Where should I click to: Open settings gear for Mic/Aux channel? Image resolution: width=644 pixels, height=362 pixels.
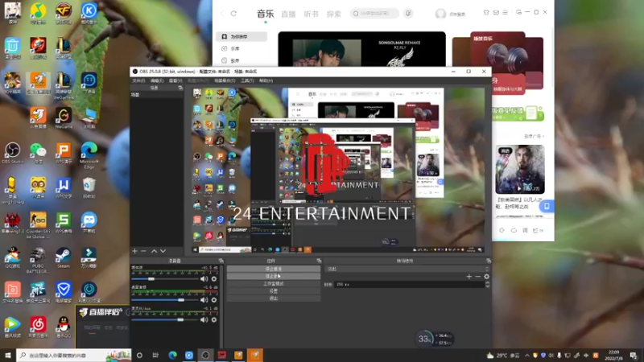[214, 319]
